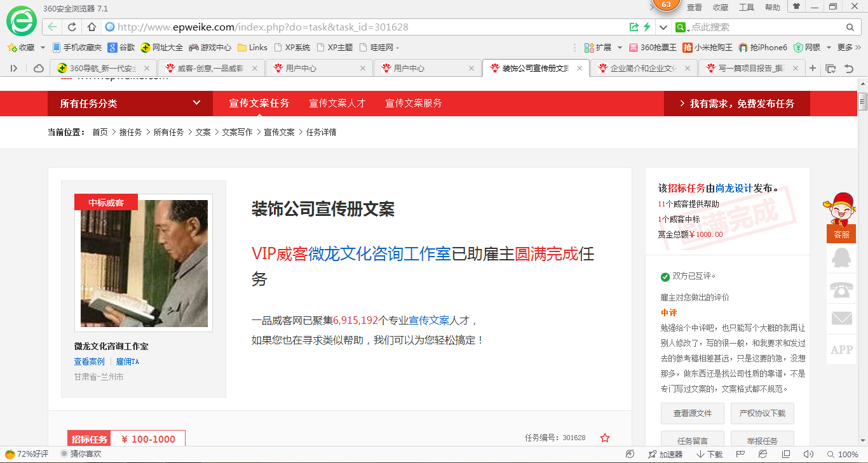
Task: Star this task using the favorite icon
Action: [x=605, y=438]
